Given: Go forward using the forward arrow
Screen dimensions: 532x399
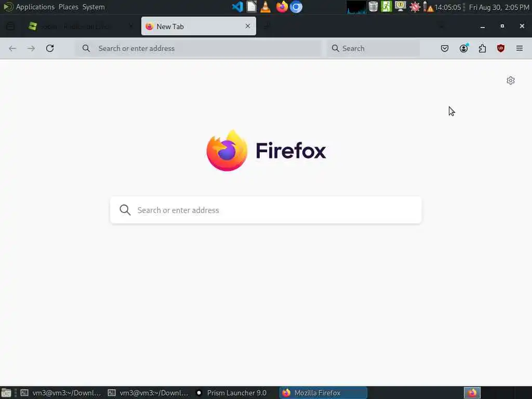Looking at the screenshot, I should click(x=31, y=48).
